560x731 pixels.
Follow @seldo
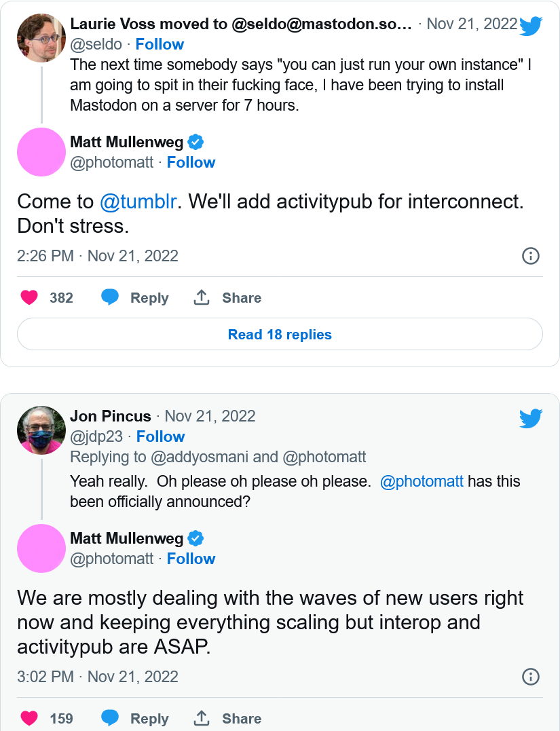160,44
